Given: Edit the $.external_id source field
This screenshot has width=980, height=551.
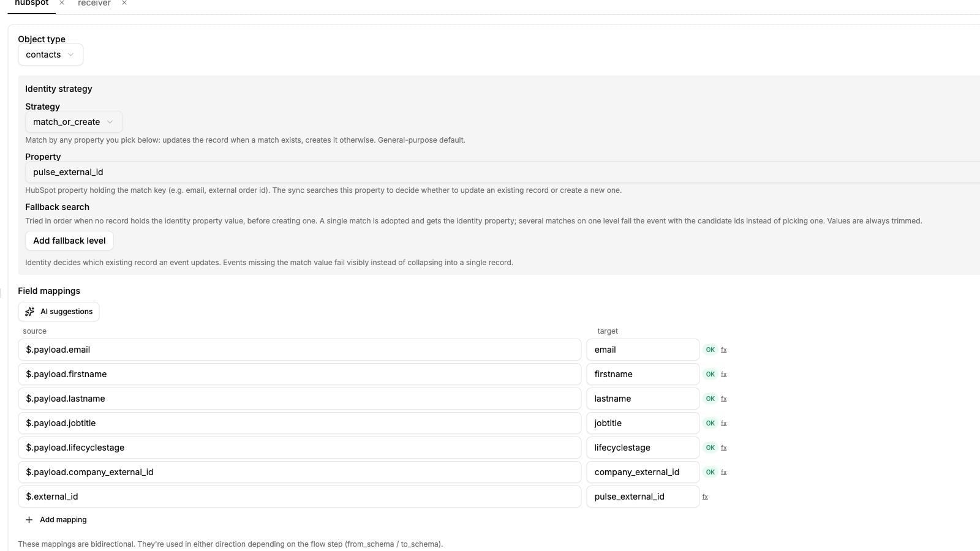Looking at the screenshot, I should pos(300,497).
